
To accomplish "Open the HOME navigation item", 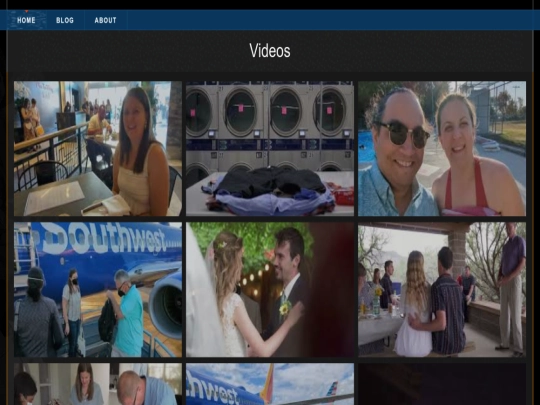I will click(x=27, y=20).
